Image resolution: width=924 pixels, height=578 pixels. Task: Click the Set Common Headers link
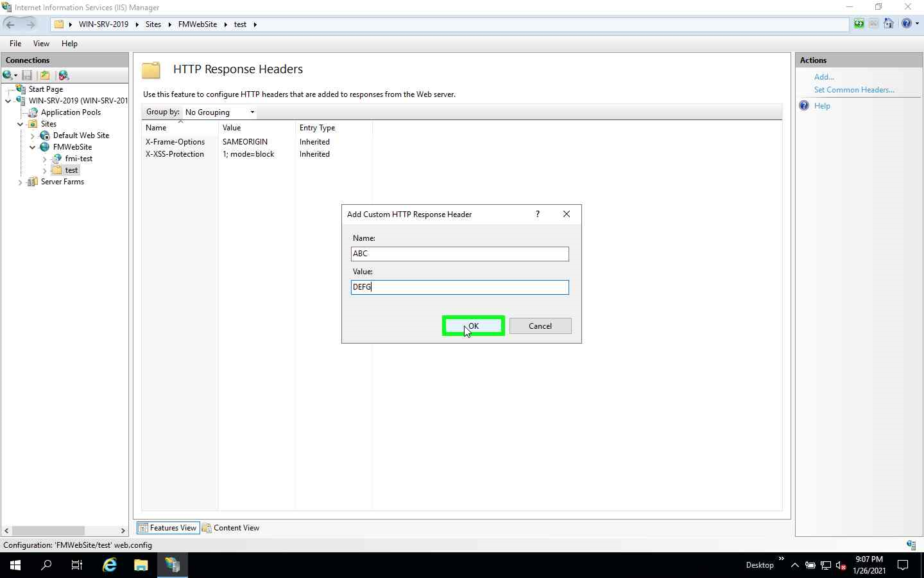tap(854, 90)
